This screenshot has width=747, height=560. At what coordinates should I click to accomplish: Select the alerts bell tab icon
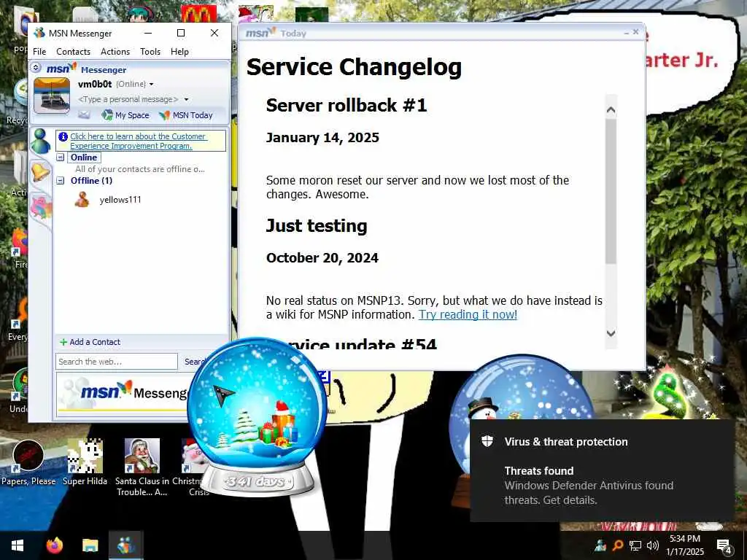coord(41,171)
